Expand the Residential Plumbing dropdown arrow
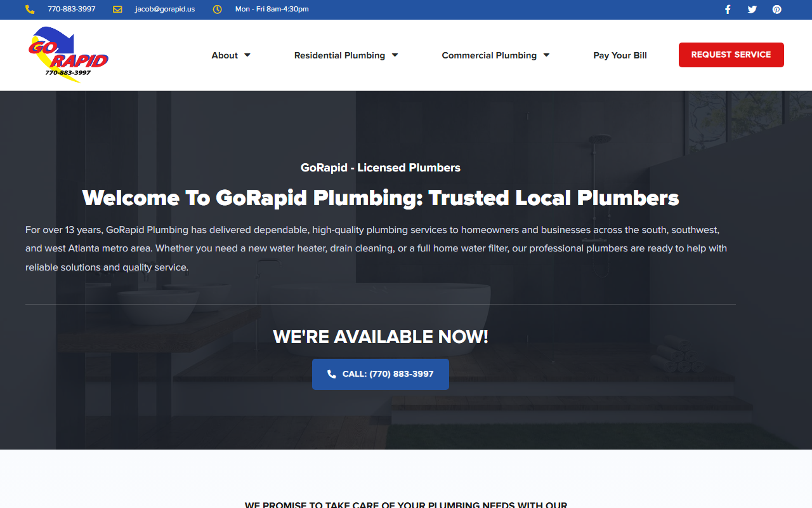 point(395,55)
